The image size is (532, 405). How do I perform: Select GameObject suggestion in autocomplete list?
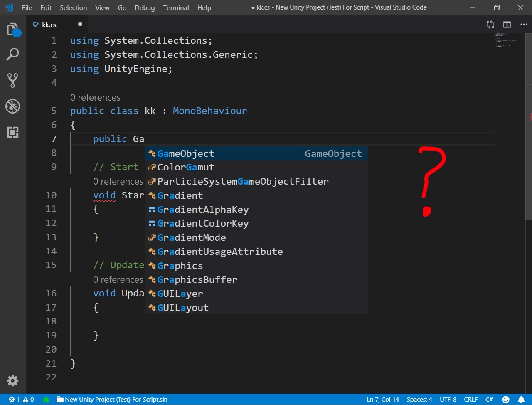point(256,153)
